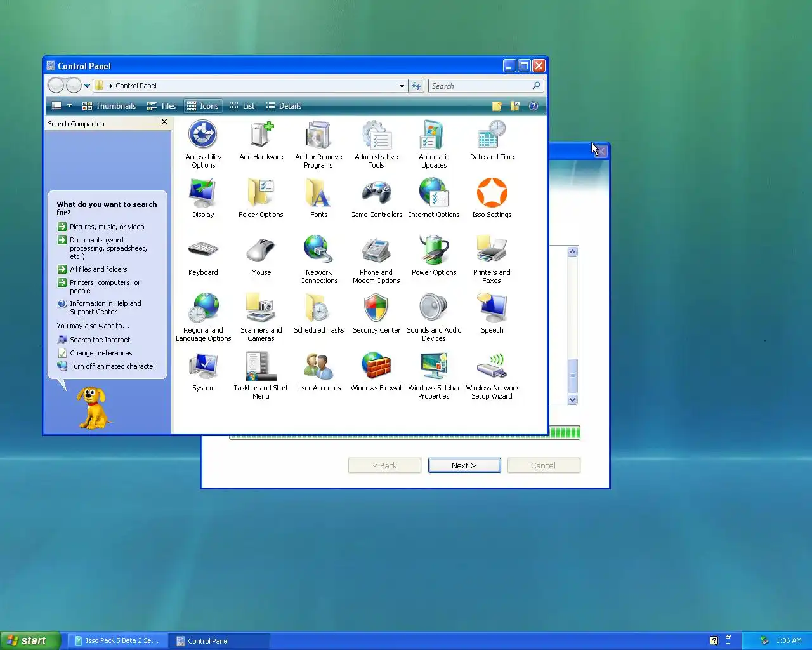Click the system tray clock
The image size is (812, 650).
pyautogui.click(x=789, y=640)
